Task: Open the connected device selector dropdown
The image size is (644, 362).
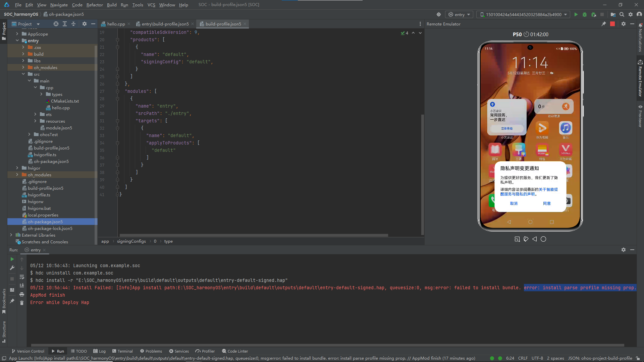Action: (x=523, y=14)
